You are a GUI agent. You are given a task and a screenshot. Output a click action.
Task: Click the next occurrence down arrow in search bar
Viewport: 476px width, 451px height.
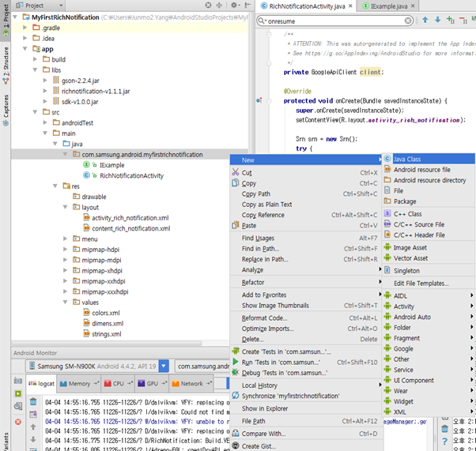[x=439, y=20]
